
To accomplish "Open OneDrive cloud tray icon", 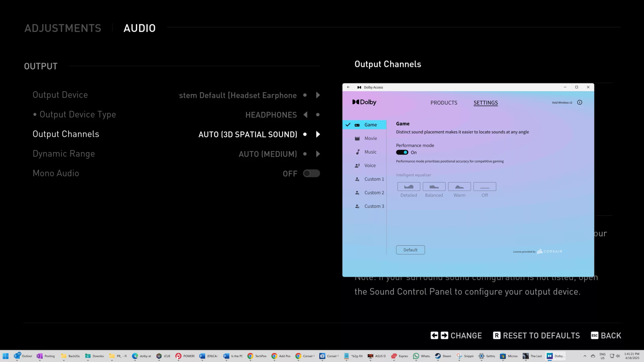I will pos(593,356).
